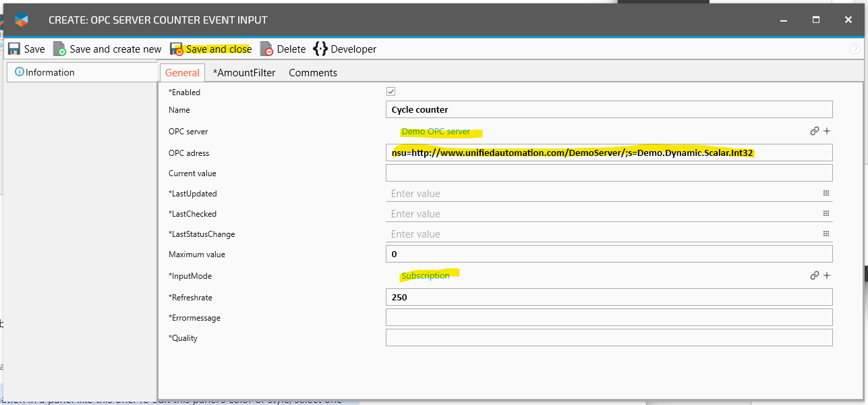Viewport: 868px width, 405px height.
Task: Click the Refreshrate input field
Action: [608, 297]
